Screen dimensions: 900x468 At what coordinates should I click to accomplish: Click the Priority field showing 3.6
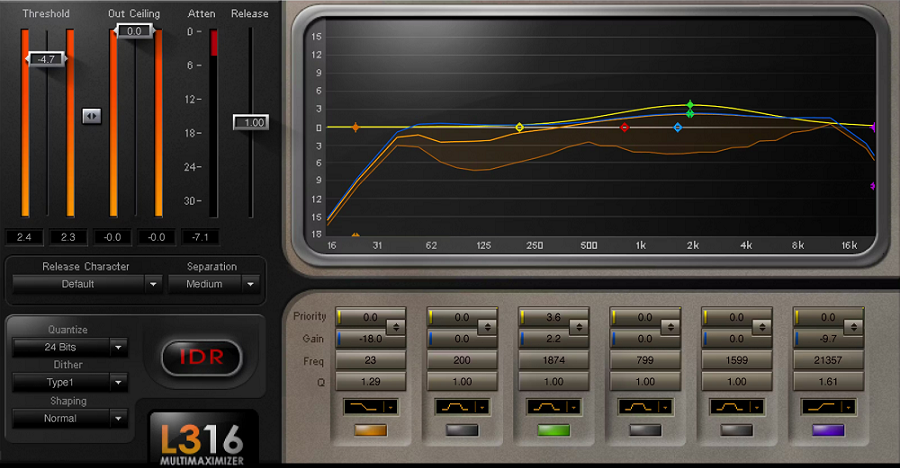click(553, 317)
